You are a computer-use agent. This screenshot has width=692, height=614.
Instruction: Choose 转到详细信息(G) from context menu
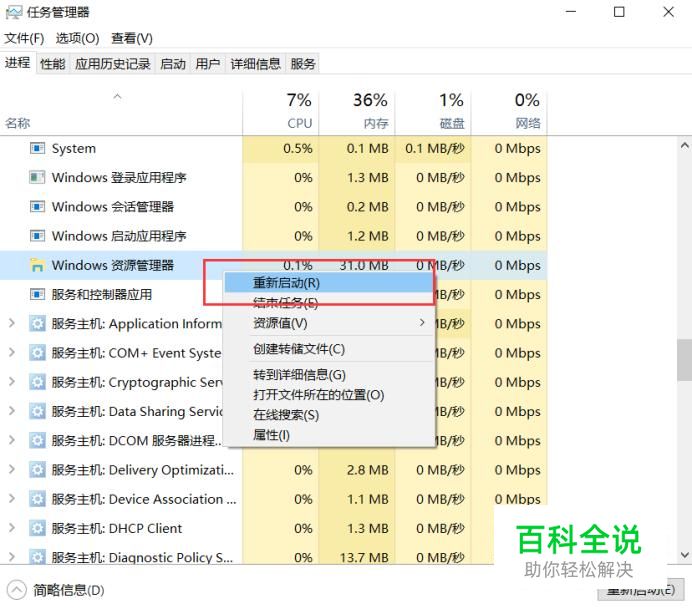click(329, 374)
